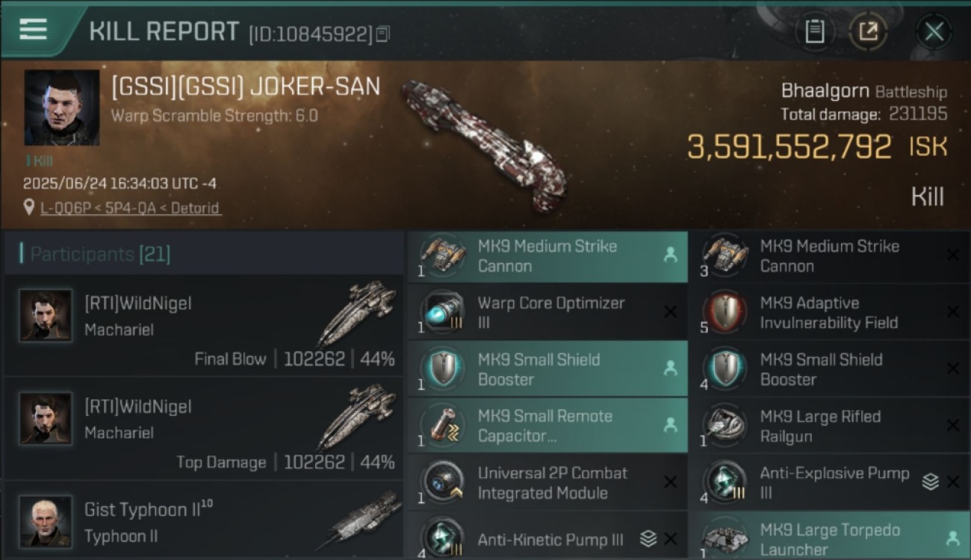
Task: Click the clipboard report icon
Action: [x=814, y=31]
